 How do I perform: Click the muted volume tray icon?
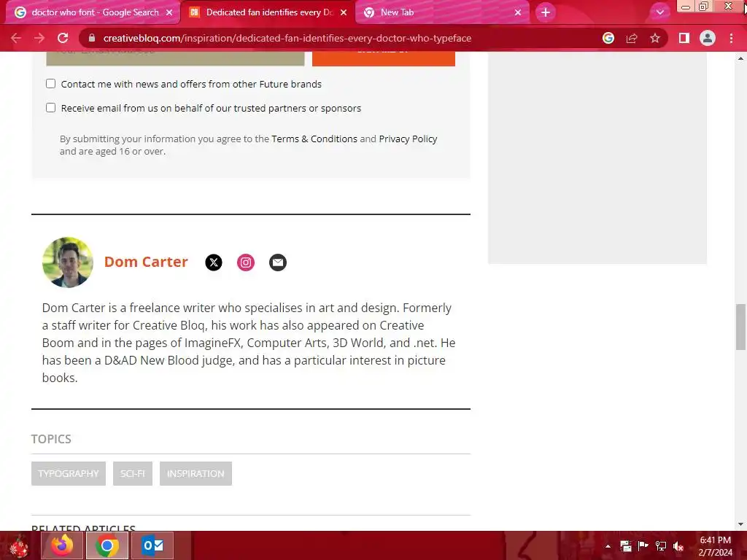pos(678,546)
